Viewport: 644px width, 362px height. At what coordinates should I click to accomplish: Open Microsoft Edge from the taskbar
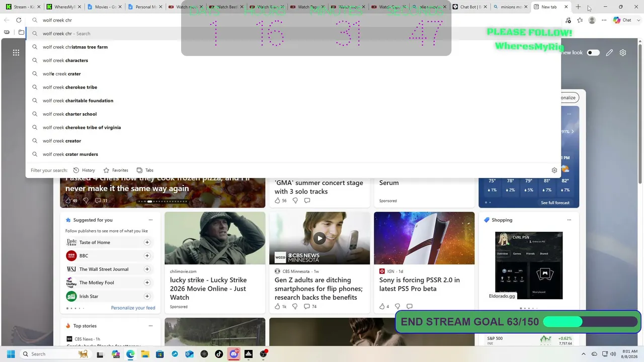click(x=130, y=354)
